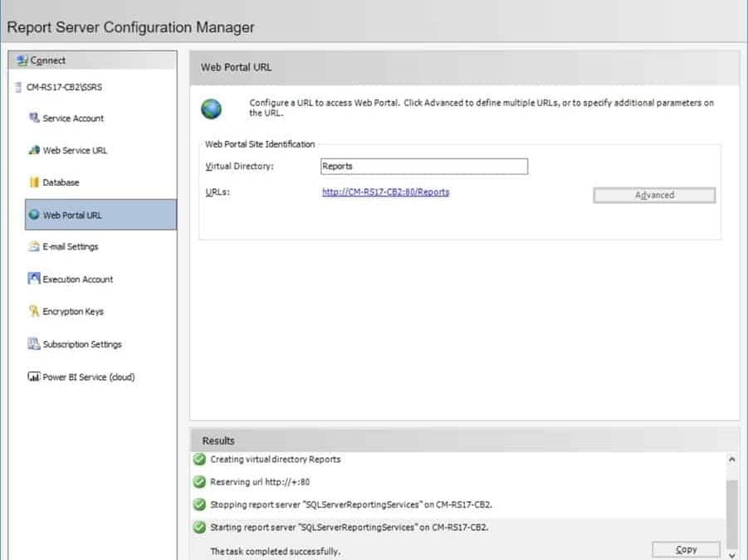Screen dimensions: 748x560
Task: Select the CM-RS17-CB2\SSRS server node
Action: (x=64, y=87)
